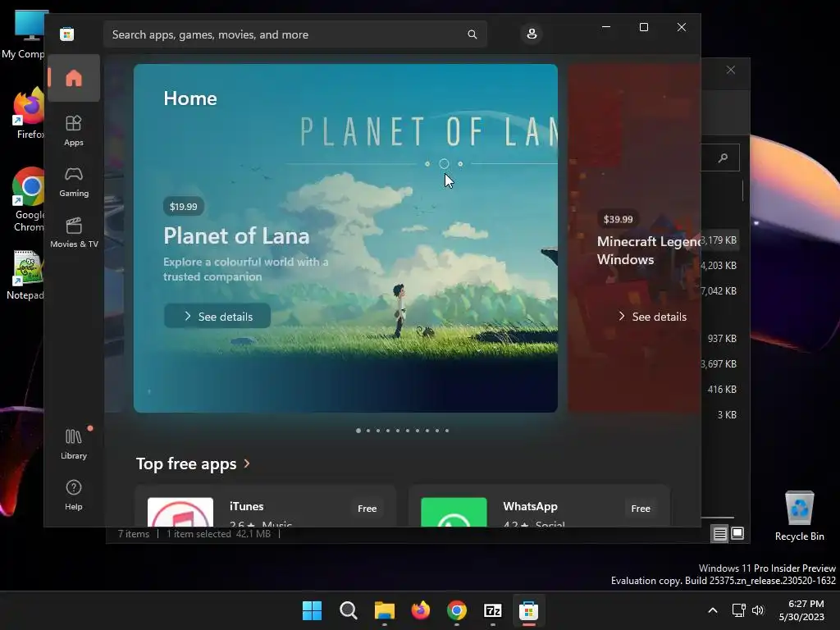
Task: Click See details for Planet of Lana
Action: pos(217,316)
